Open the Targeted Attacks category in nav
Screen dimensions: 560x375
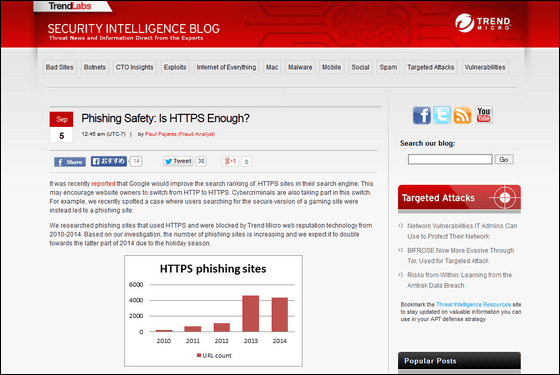coord(431,67)
